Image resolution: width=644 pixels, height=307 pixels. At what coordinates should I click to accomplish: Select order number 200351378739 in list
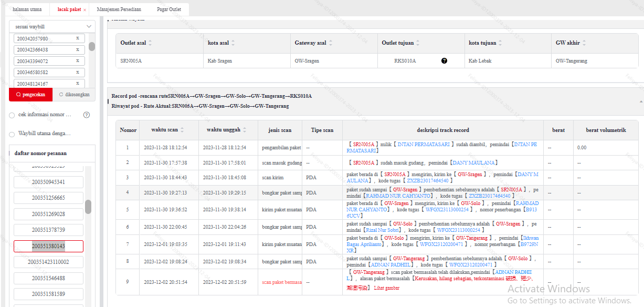48,230
